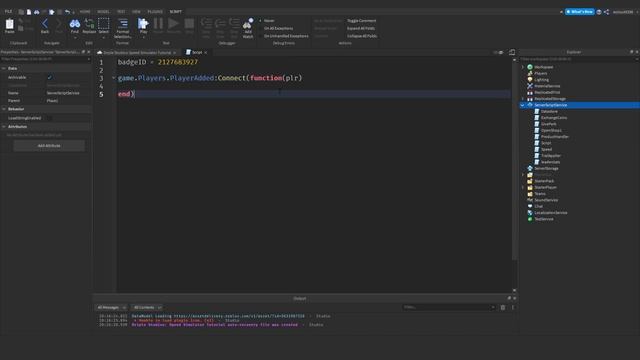Image resolution: width=640 pixels, height=360 pixels.
Task: Switch to the PLUGINS ribbon tab
Action: (x=155, y=12)
